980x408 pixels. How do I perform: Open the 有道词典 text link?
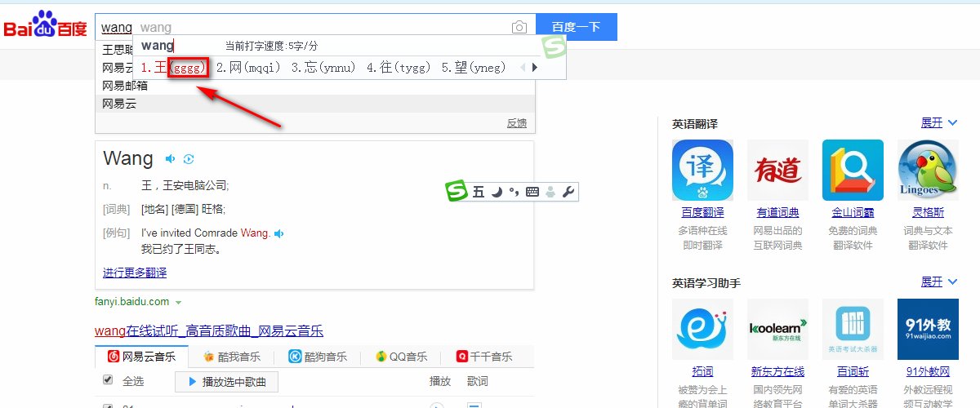pos(777,212)
